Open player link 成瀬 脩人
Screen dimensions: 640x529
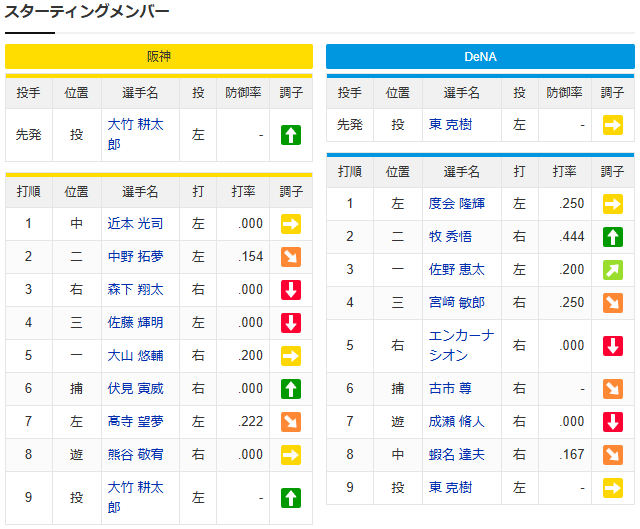[456, 422]
